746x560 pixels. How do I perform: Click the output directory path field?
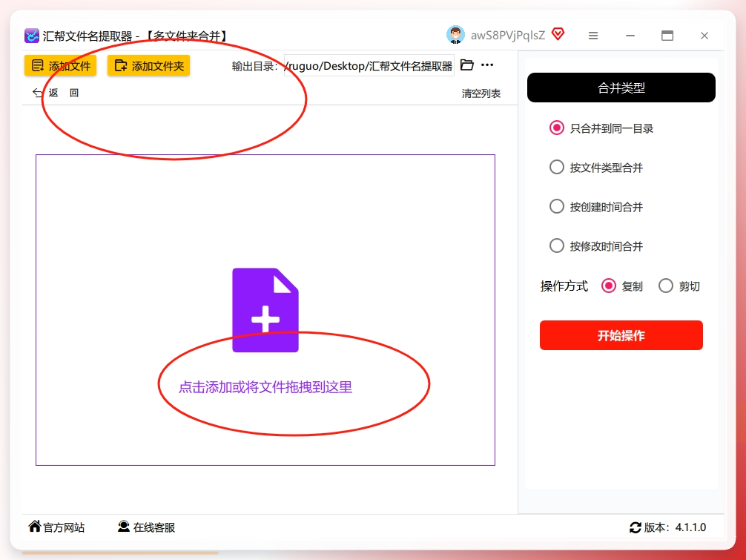[x=369, y=66]
